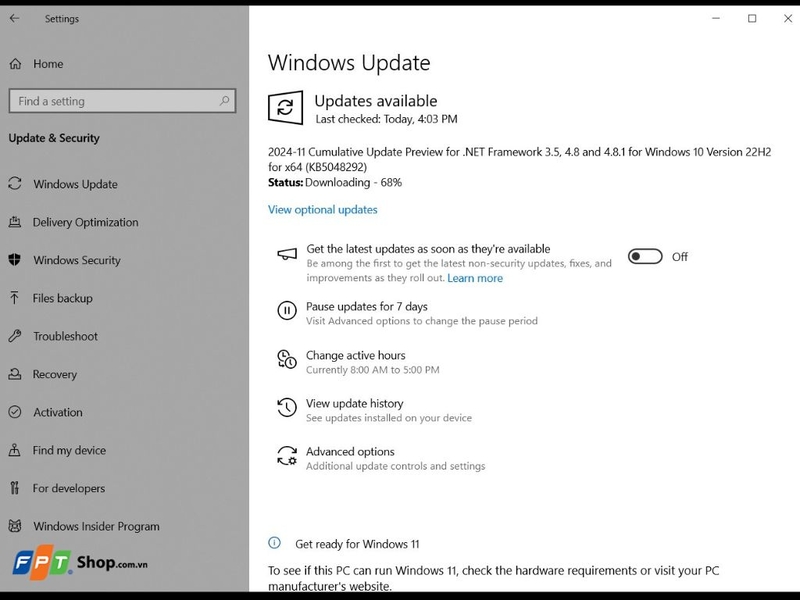800x600 pixels.
Task: Open Find my device page
Action: point(69,450)
